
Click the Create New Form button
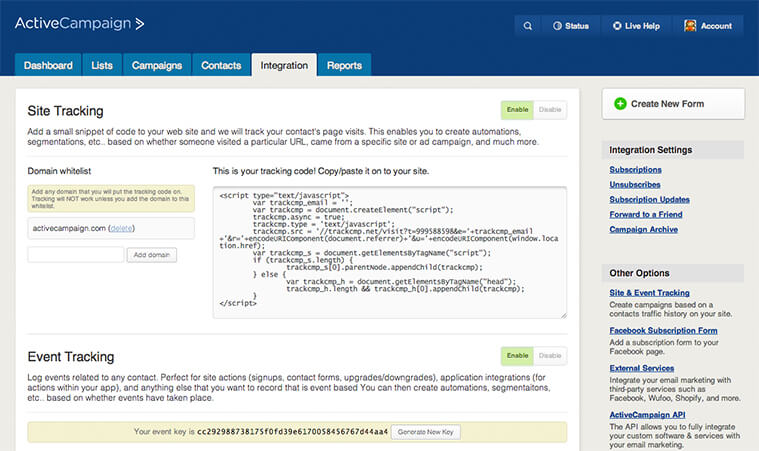tap(673, 104)
